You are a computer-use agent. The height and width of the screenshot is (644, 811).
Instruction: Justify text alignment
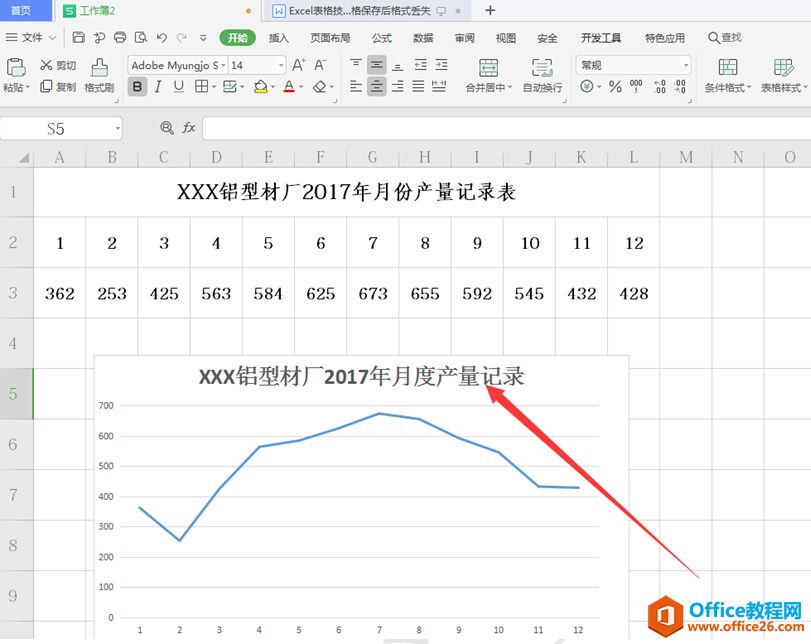click(418, 86)
